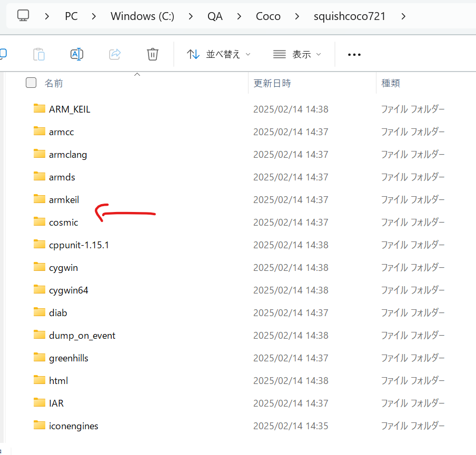Expand chevron after QA breadcrumb
The width and height of the screenshot is (476, 455).
[x=239, y=16]
